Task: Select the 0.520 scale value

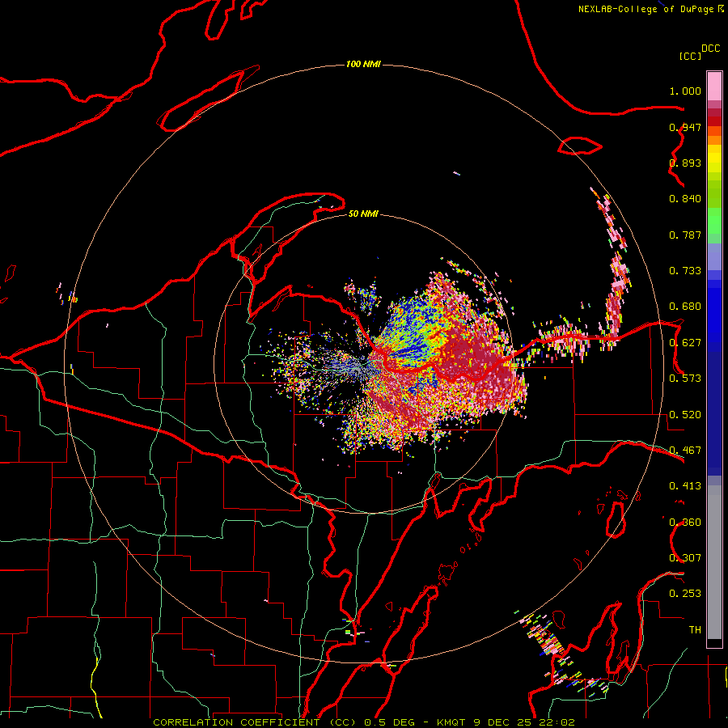Action: tap(685, 415)
